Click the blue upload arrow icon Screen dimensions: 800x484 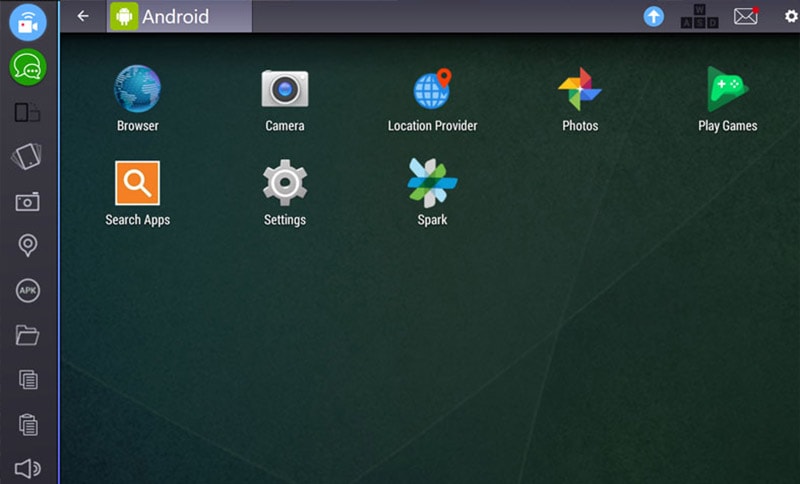[x=653, y=16]
